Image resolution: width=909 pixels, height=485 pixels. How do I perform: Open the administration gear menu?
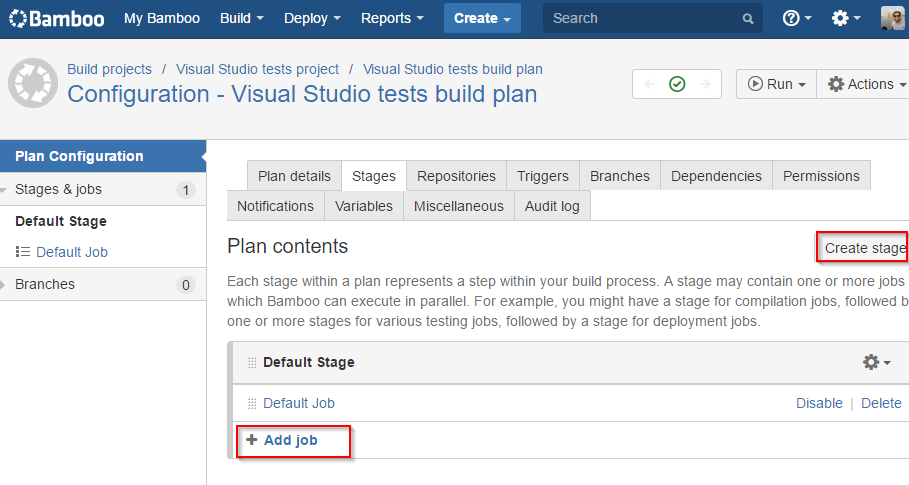coord(846,19)
